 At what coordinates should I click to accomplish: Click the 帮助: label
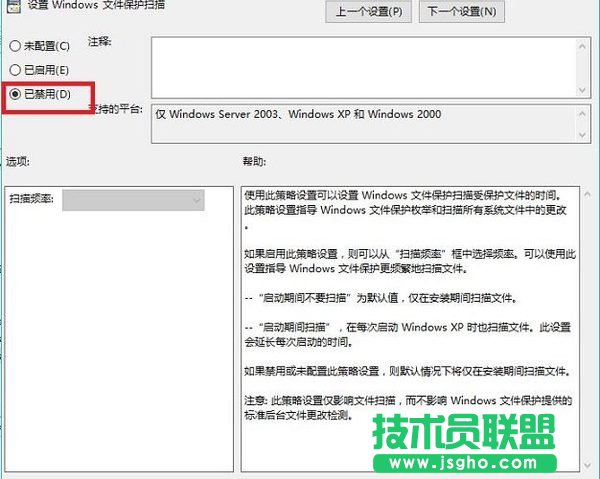[x=254, y=161]
